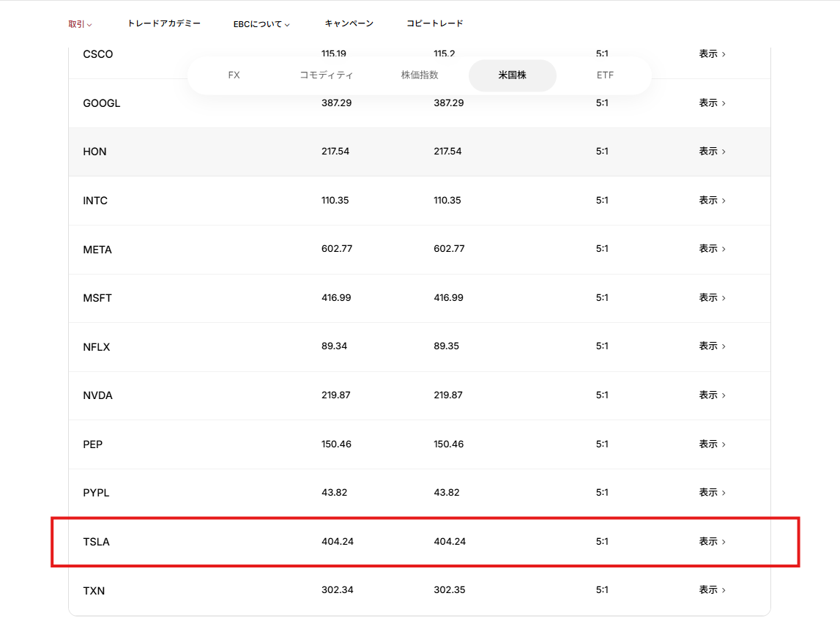The image size is (840, 637).
Task: Click the 5:1 leverage in META row
Action: point(602,249)
